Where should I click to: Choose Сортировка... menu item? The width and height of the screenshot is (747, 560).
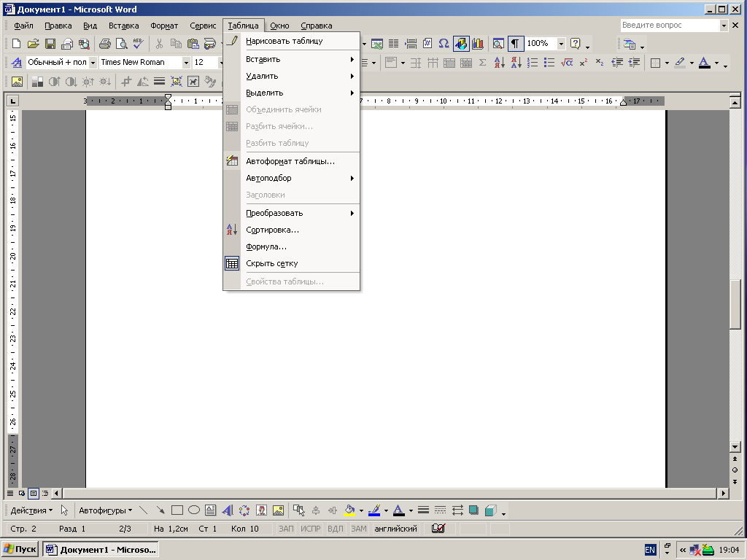point(291,230)
